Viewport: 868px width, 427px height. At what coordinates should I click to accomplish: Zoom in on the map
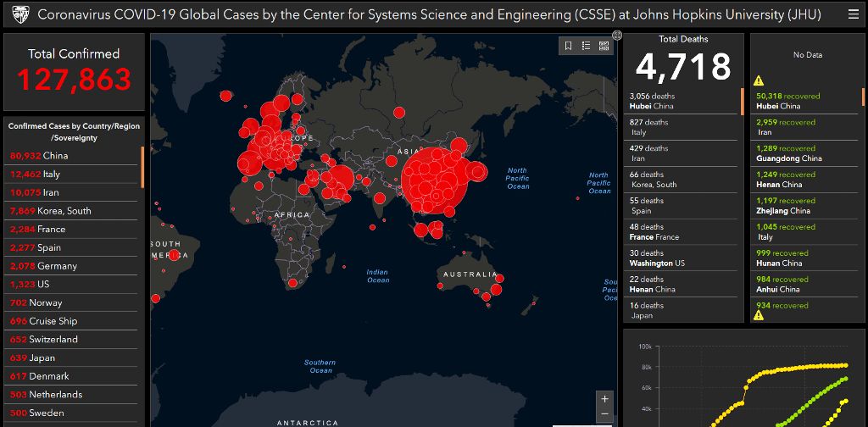coord(604,398)
